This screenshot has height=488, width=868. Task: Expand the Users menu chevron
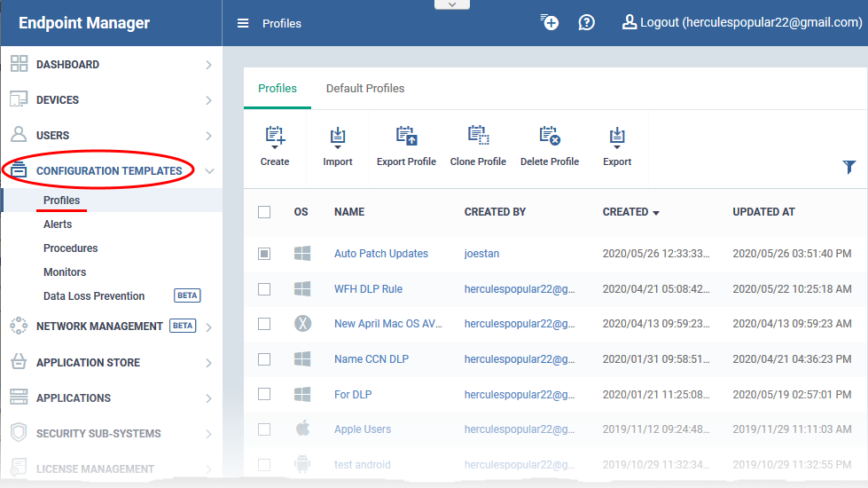click(208, 136)
